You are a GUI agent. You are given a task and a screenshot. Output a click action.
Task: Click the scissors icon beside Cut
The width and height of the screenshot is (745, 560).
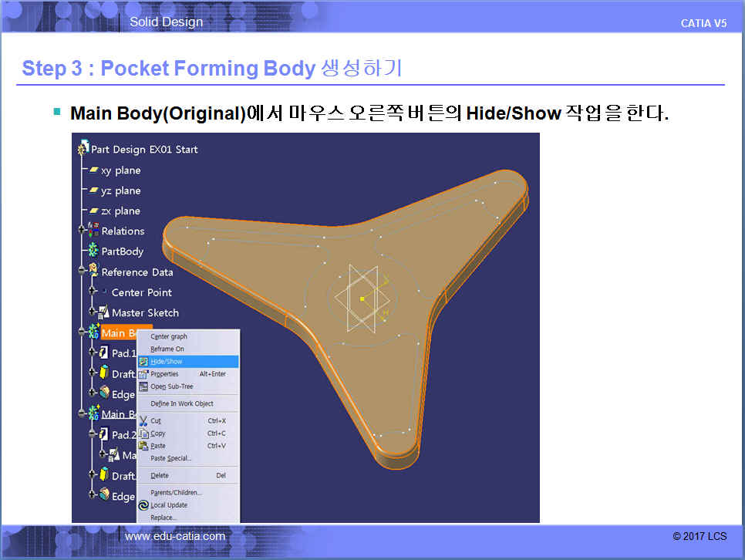[x=143, y=421]
